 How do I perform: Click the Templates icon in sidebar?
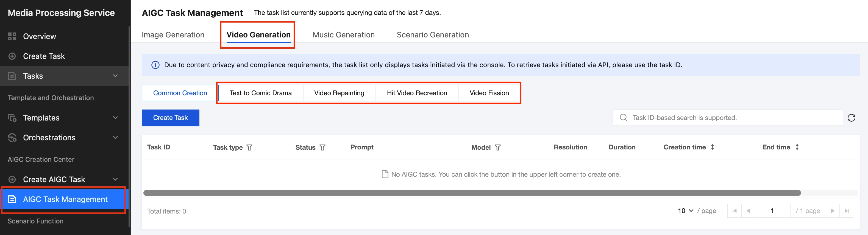coord(12,118)
